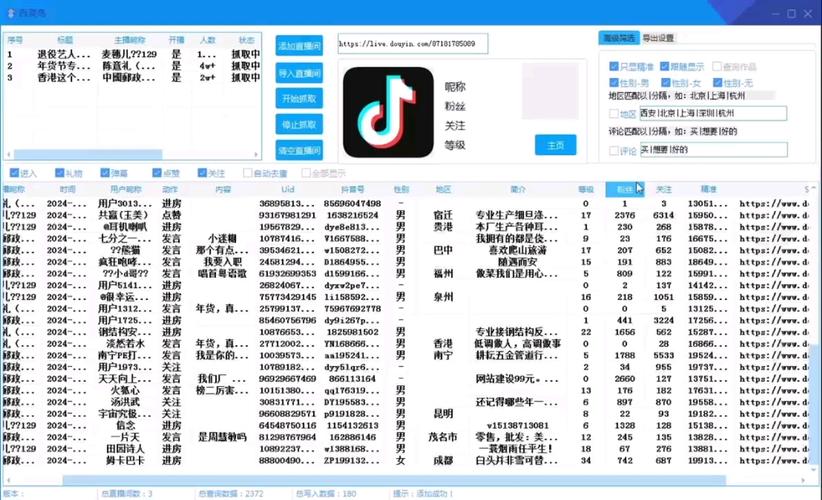
Task: Click left arrow of live-room list scrollbar
Action: (8, 155)
